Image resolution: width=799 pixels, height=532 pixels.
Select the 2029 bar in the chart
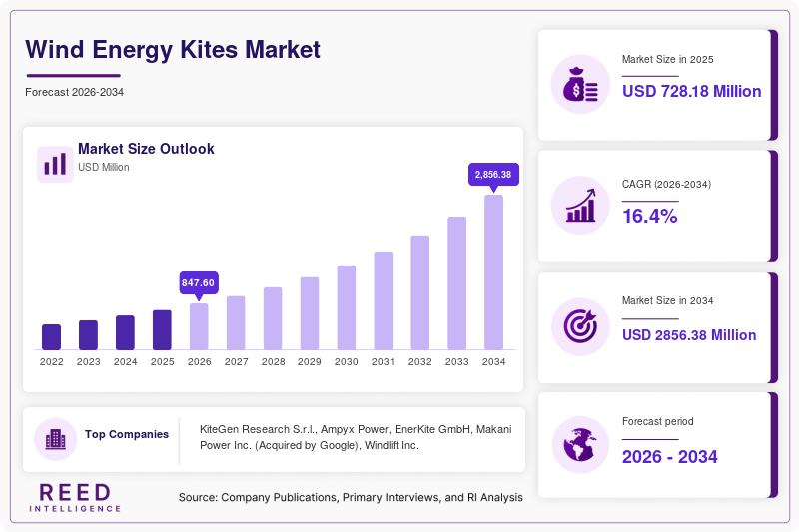pyautogui.click(x=310, y=313)
